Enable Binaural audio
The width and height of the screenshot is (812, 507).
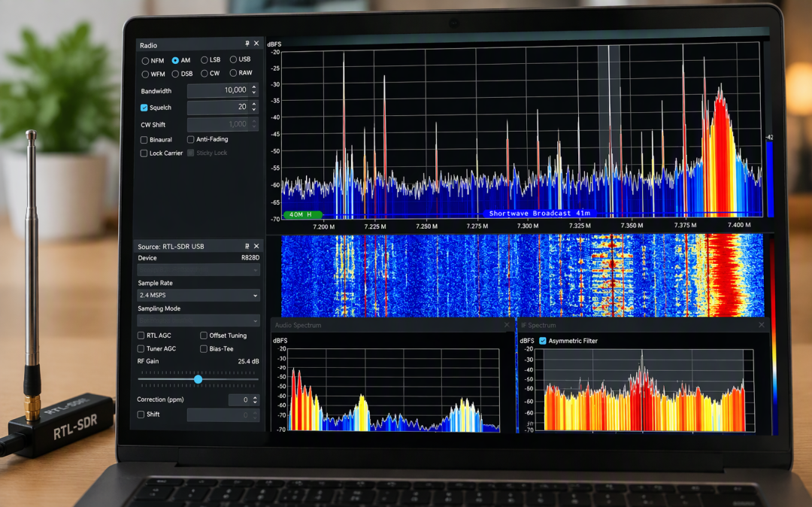144,140
